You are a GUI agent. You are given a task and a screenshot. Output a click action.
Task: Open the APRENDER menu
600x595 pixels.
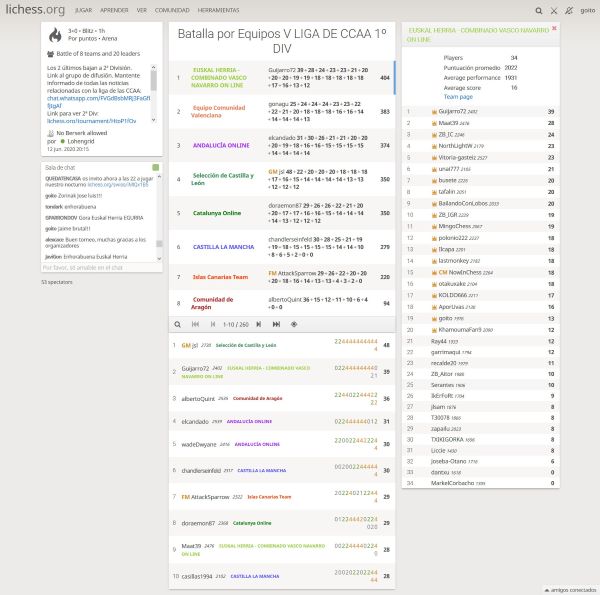pos(114,9)
